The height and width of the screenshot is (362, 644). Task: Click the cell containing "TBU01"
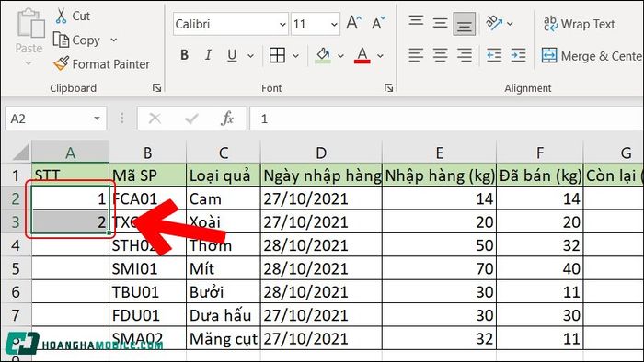(148, 292)
